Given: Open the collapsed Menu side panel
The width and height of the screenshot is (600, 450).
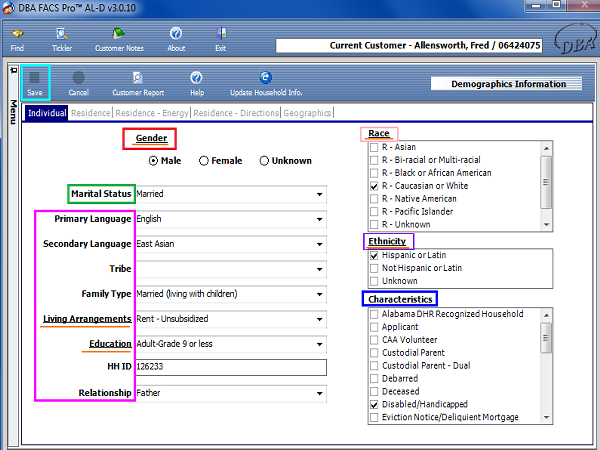Looking at the screenshot, I should click(x=13, y=112).
